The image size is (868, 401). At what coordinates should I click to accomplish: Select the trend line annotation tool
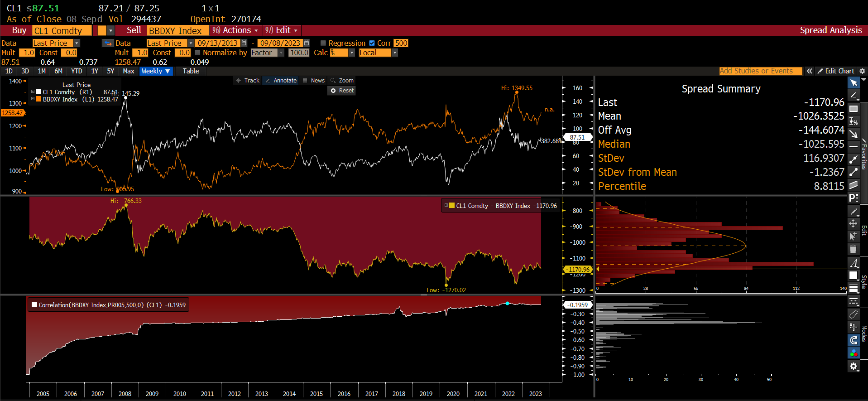(x=854, y=96)
